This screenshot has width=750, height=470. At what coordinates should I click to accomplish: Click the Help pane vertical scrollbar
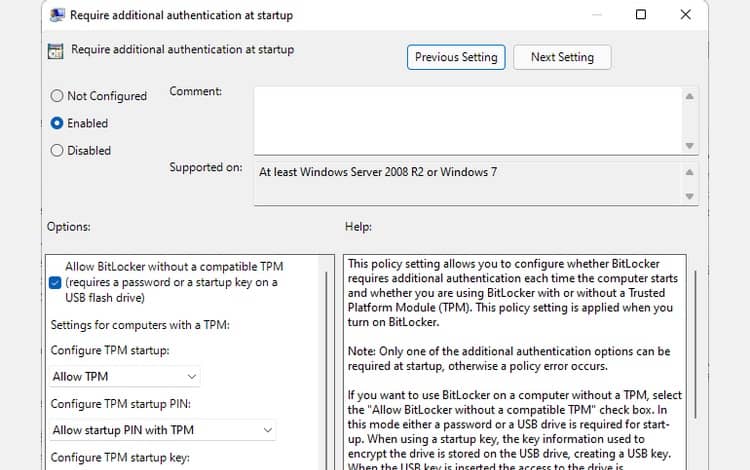tap(695, 345)
